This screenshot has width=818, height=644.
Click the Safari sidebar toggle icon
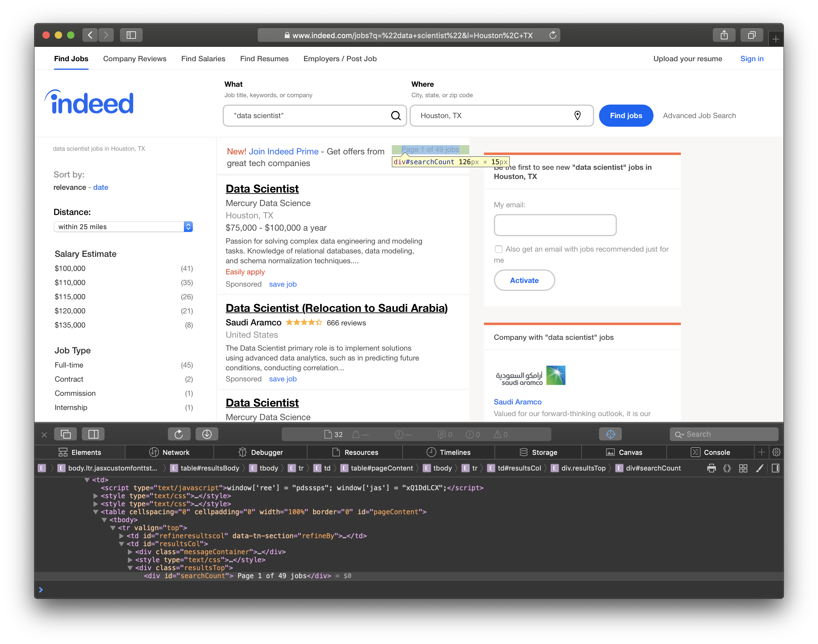131,35
